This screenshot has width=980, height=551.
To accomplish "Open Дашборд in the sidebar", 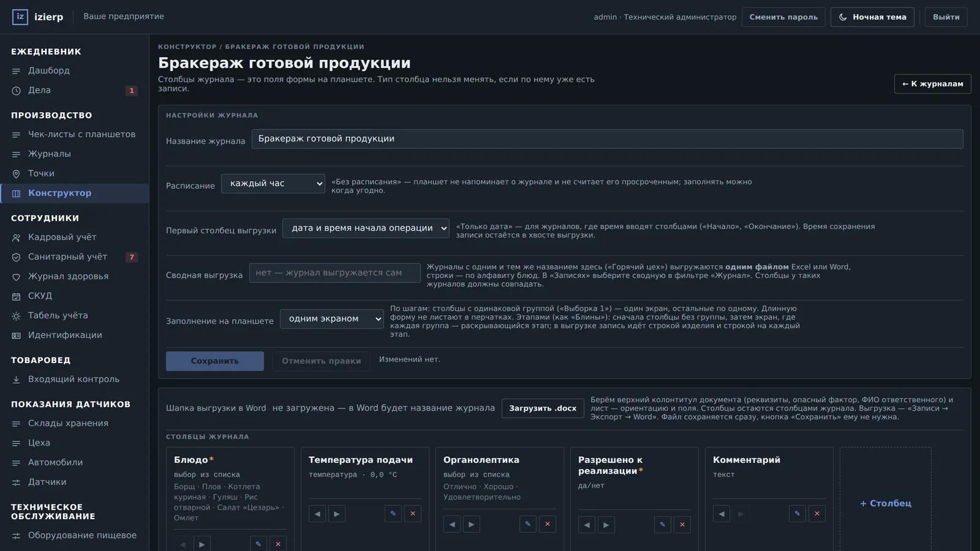I will [75, 71].
